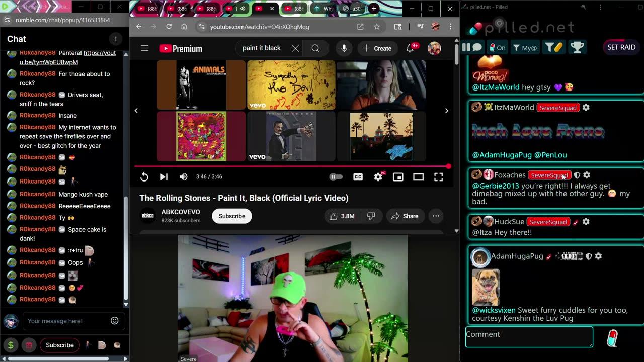Bookmark this page with star icon
Image resolution: width=644 pixels, height=362 pixels.
[376, 27]
